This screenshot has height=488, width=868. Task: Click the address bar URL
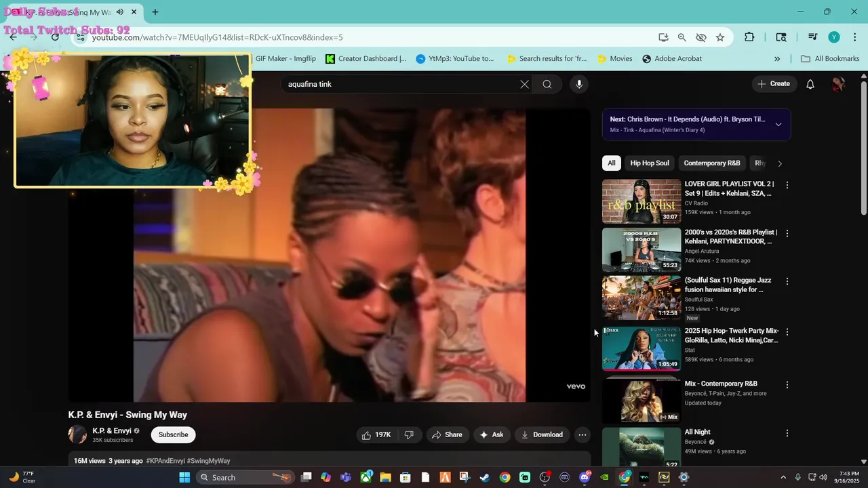pyautogui.click(x=217, y=37)
